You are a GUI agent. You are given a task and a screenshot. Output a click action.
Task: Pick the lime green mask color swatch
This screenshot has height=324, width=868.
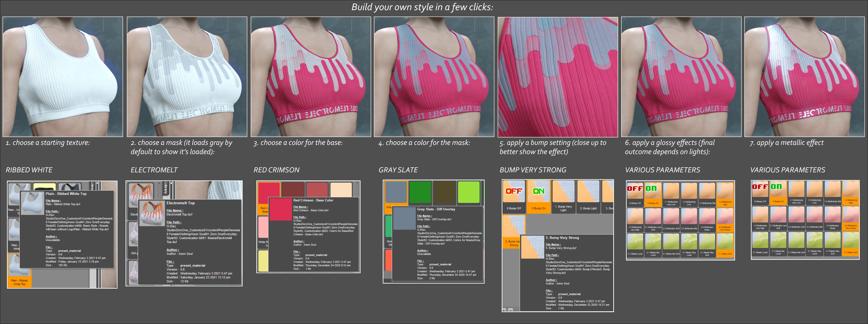coord(469,192)
